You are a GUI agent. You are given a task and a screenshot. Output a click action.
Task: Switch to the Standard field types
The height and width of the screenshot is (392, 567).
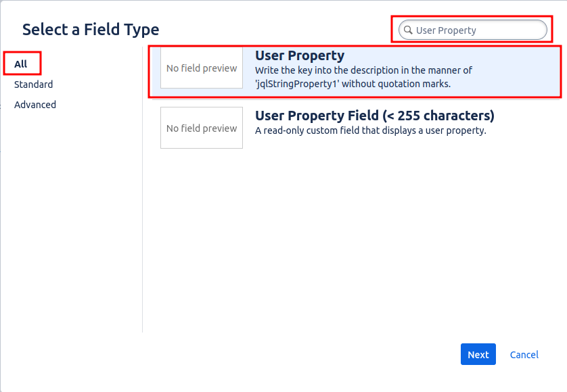[33, 84]
